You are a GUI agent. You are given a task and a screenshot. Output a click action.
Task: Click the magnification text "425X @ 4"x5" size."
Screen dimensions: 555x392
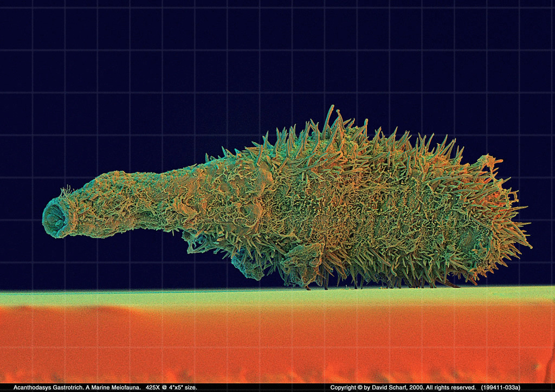click(171, 388)
